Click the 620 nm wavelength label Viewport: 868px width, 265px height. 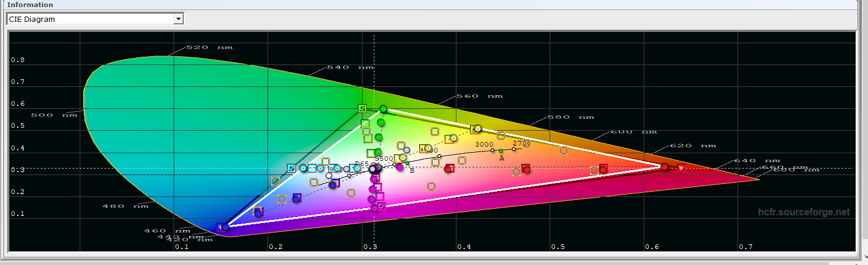pos(692,146)
